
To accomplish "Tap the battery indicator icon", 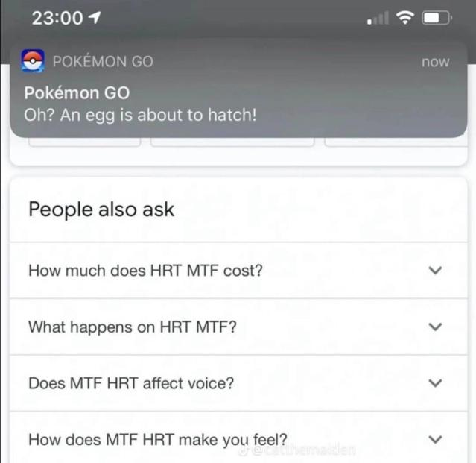I will (x=437, y=18).
